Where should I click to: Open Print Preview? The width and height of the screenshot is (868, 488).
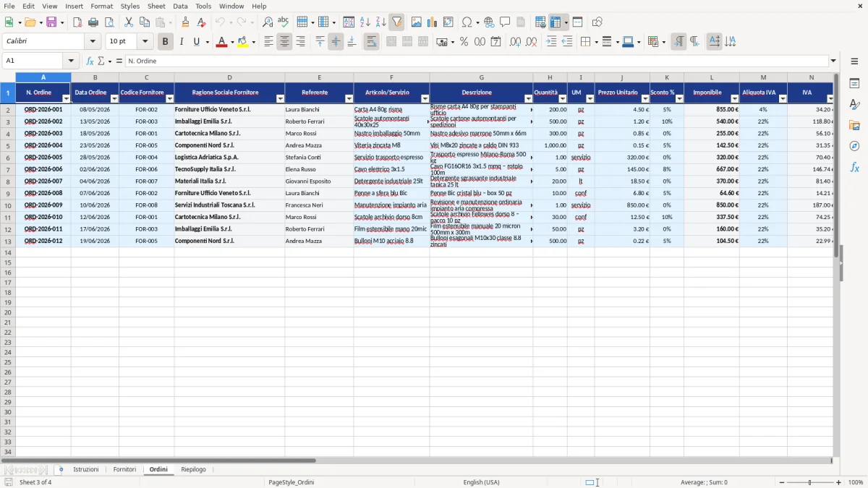[109, 22]
